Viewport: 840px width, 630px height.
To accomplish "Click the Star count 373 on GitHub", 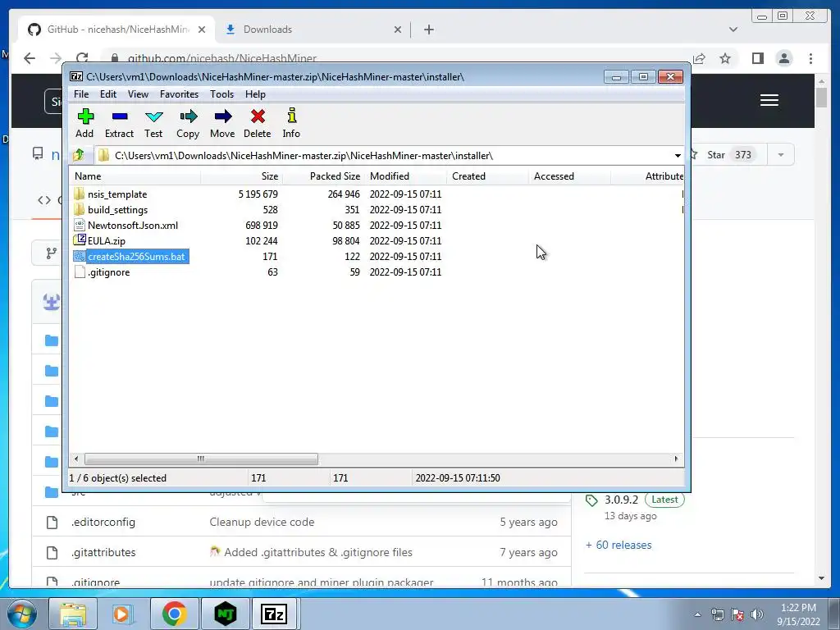I will tap(742, 155).
